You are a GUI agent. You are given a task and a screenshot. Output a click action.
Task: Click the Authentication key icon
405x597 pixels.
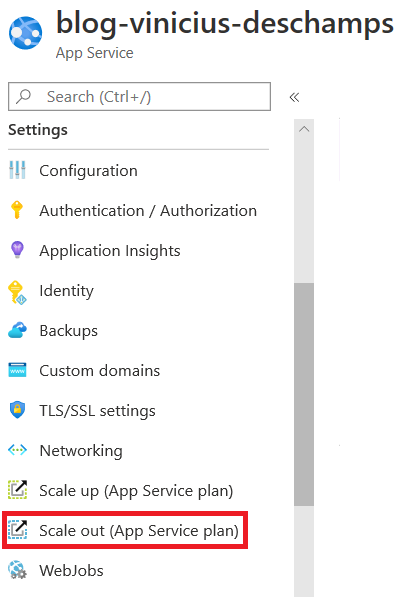click(17, 210)
